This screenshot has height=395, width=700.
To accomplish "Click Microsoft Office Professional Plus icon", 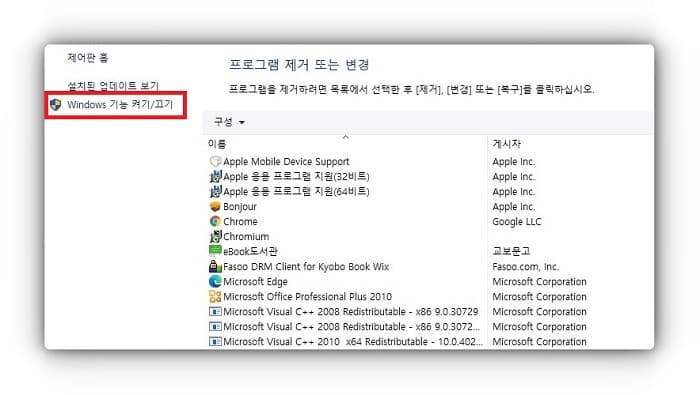I will click(215, 296).
